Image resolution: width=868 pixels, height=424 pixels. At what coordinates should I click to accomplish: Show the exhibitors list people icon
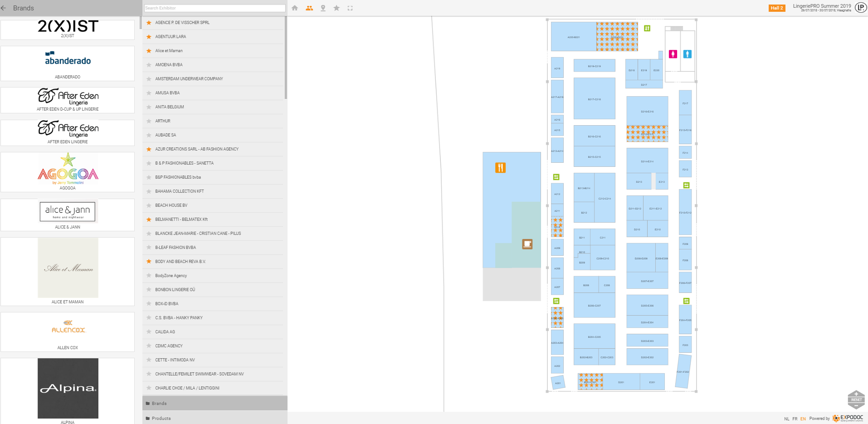[309, 8]
